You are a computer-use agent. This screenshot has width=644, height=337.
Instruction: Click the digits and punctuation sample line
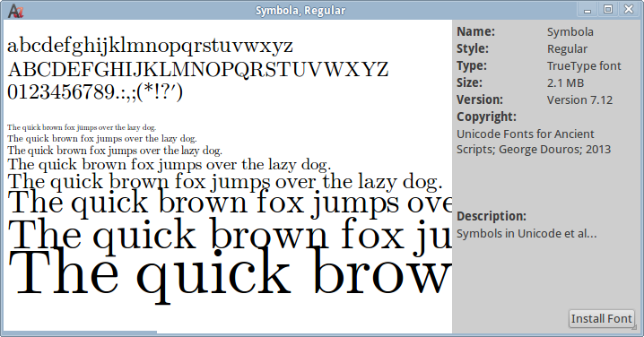95,92
